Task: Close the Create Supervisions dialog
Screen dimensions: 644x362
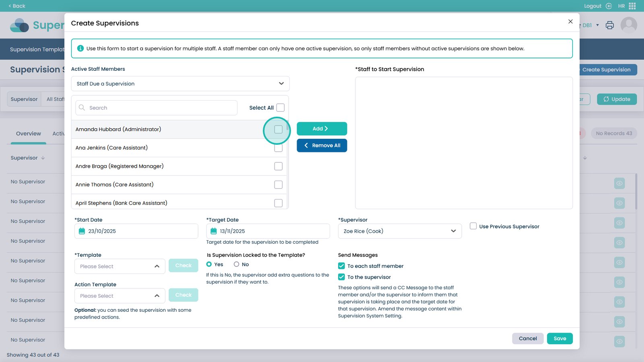Action: point(570,22)
